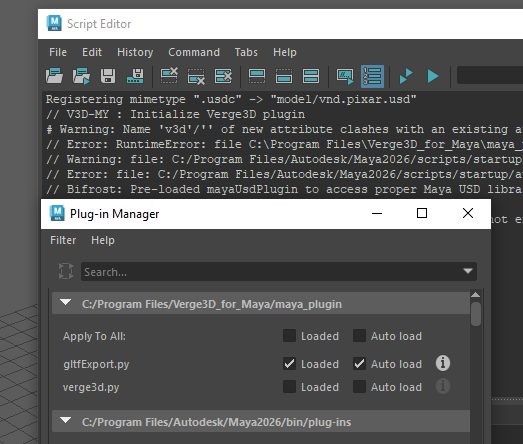Click the Maya icon in Plug-in Manager title
This screenshot has width=523, height=444.
click(x=57, y=213)
